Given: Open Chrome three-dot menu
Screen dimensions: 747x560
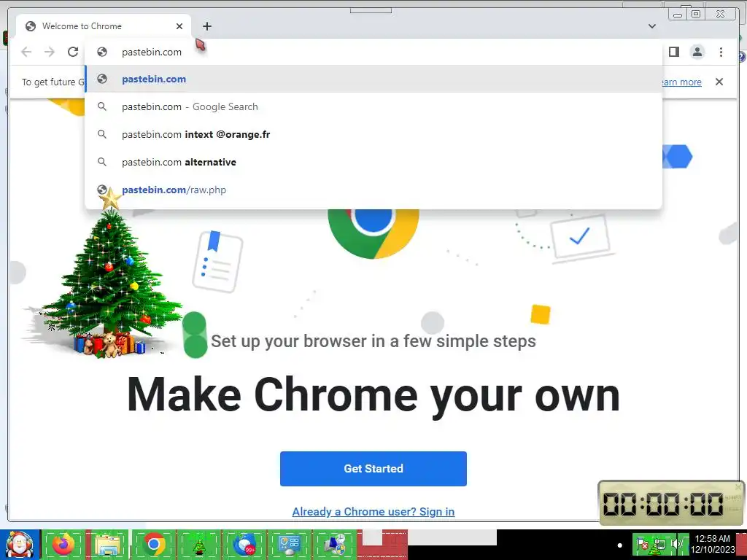Looking at the screenshot, I should [721, 52].
